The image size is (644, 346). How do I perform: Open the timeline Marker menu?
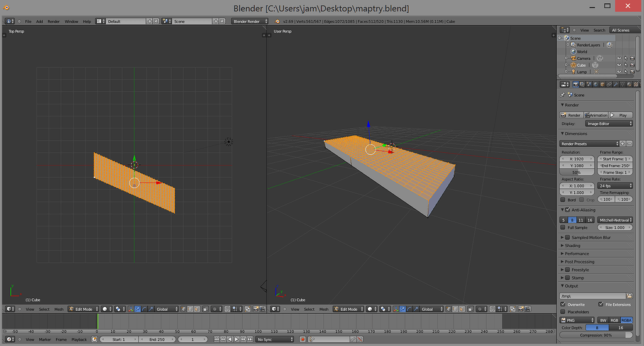click(45, 340)
